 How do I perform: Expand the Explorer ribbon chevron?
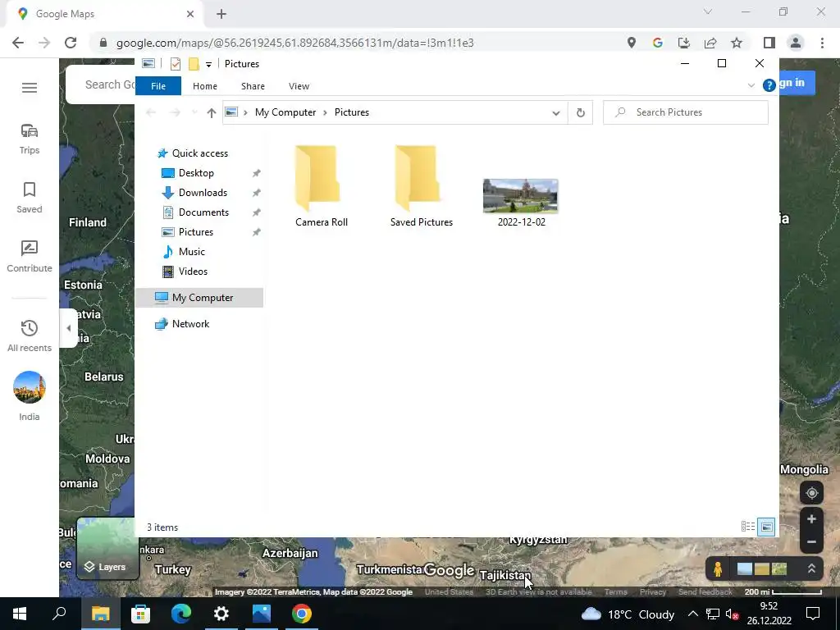pyautogui.click(x=751, y=85)
